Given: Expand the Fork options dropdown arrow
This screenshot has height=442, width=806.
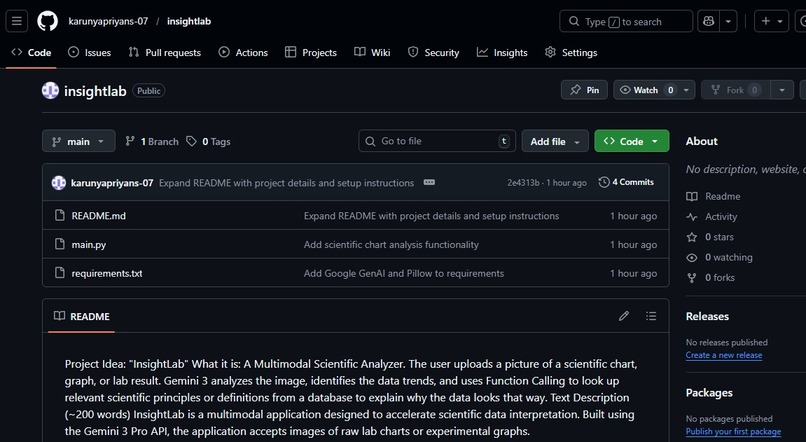Looking at the screenshot, I should [x=782, y=90].
